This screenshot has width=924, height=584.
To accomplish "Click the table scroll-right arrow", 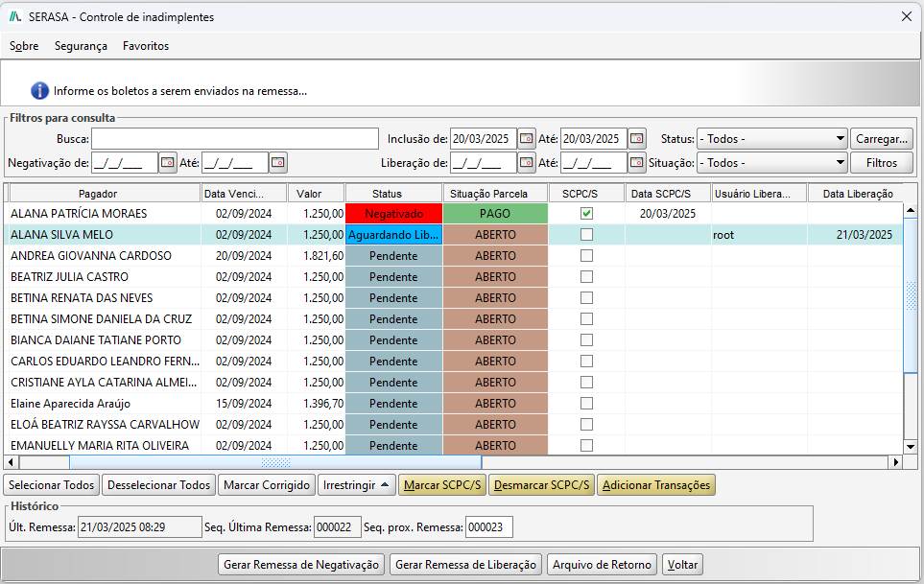I will tap(896, 462).
